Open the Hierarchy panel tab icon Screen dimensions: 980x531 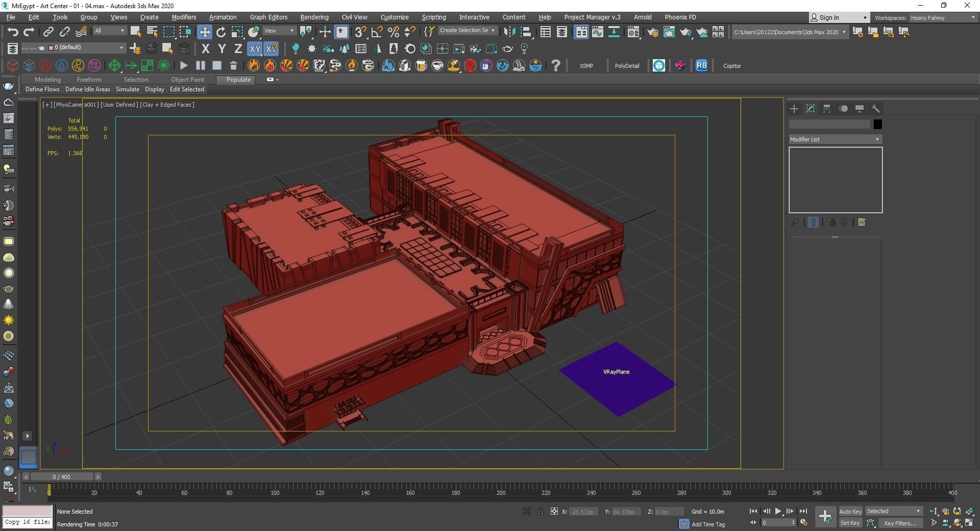[827, 109]
